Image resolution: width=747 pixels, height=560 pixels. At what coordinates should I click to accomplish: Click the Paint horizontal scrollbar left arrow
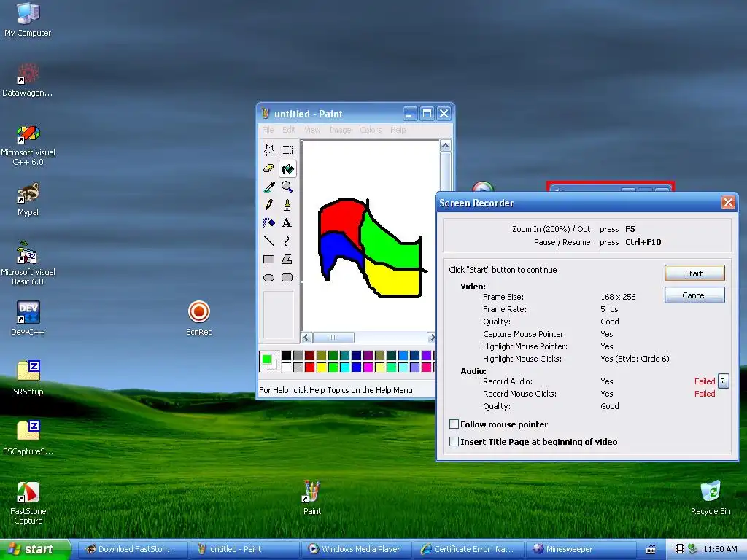click(x=307, y=338)
